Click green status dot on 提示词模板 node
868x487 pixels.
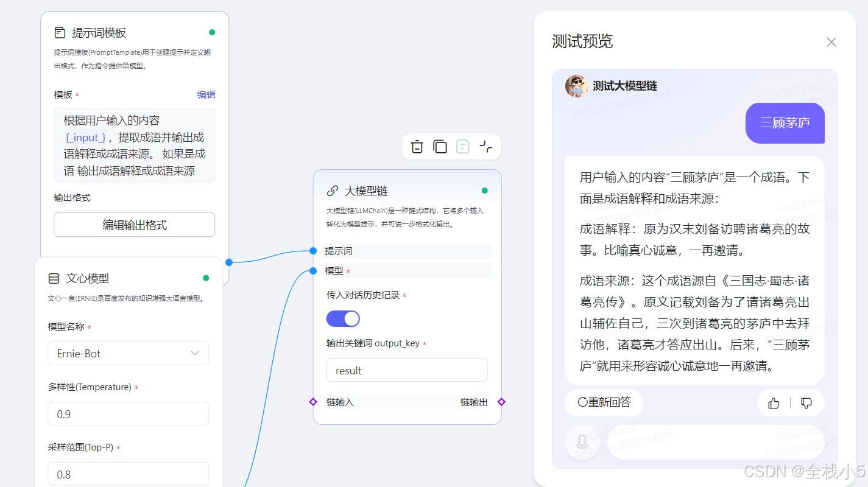tap(212, 32)
